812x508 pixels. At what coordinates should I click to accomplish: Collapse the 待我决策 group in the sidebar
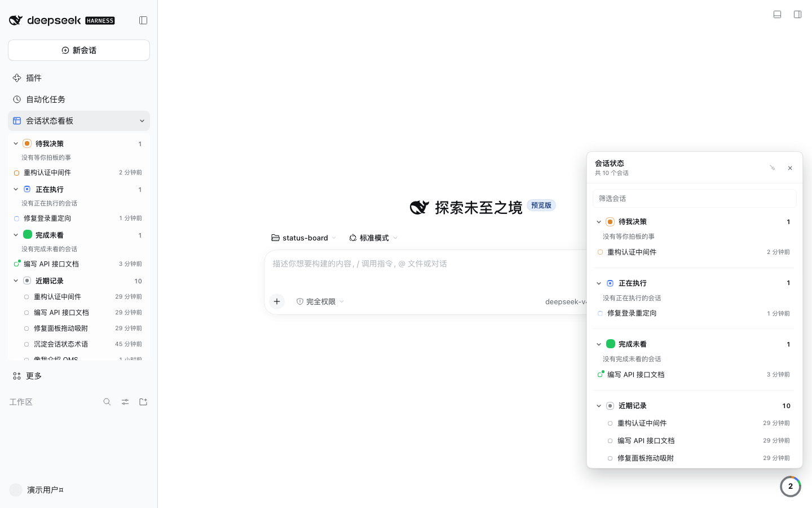tap(16, 143)
